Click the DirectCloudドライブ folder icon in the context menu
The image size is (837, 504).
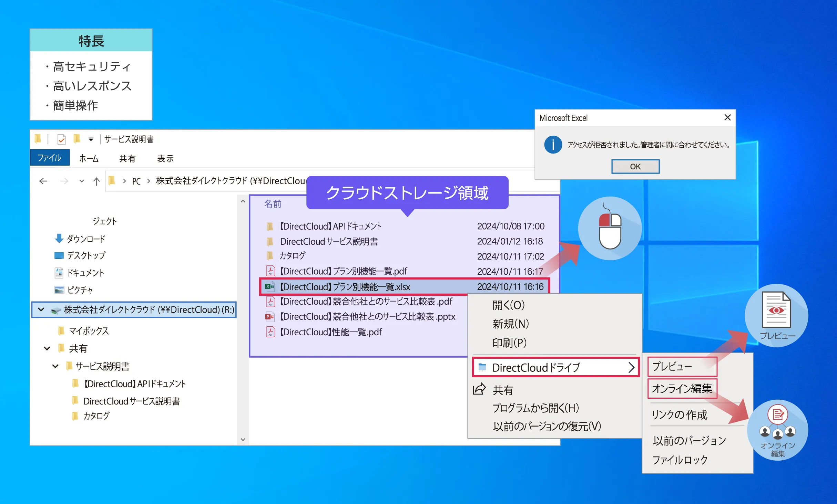482,367
